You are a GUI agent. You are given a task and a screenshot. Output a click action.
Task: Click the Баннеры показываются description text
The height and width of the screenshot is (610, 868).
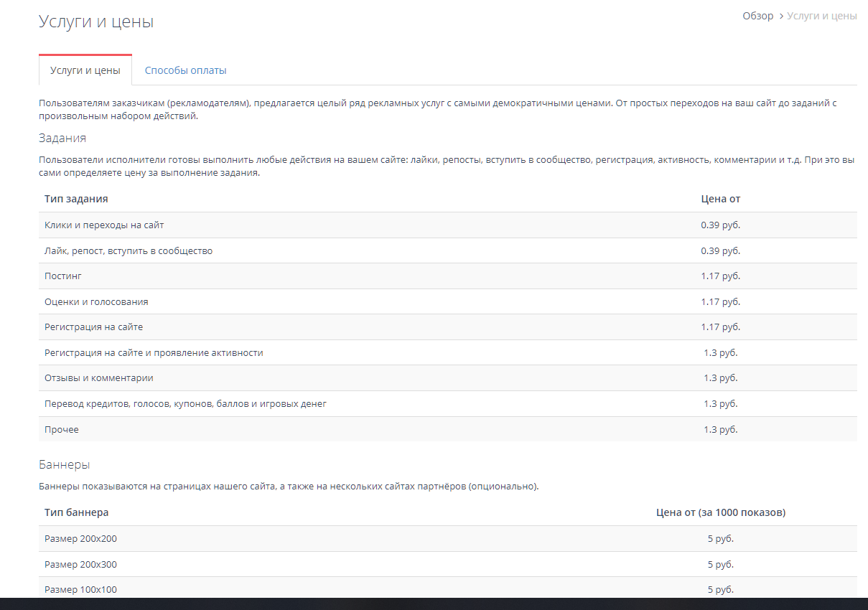pos(289,487)
